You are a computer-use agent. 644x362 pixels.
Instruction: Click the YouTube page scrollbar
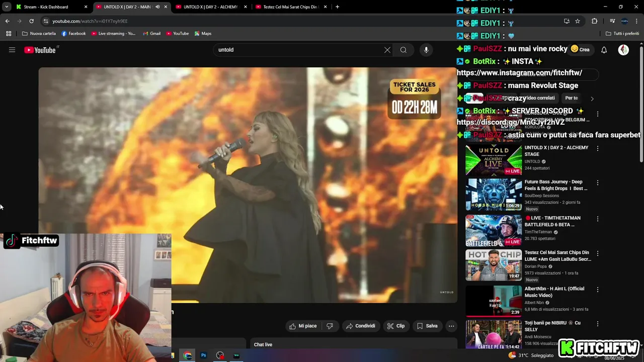641,104
